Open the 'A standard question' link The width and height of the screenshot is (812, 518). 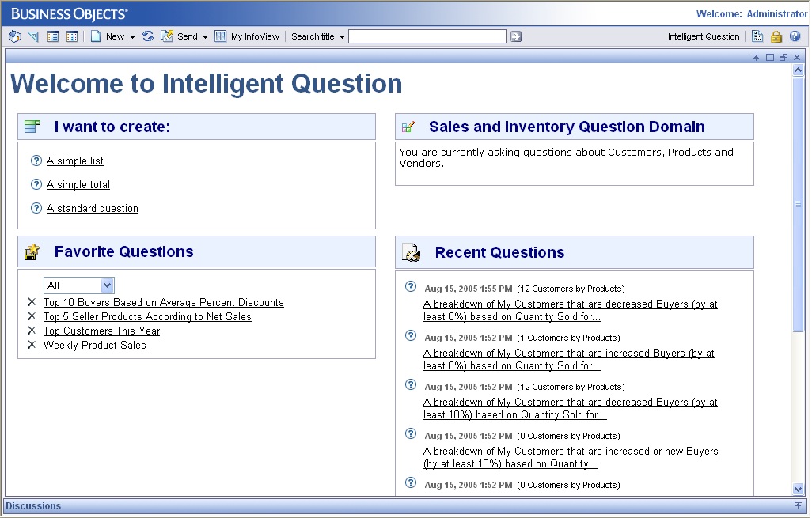pyautogui.click(x=93, y=209)
